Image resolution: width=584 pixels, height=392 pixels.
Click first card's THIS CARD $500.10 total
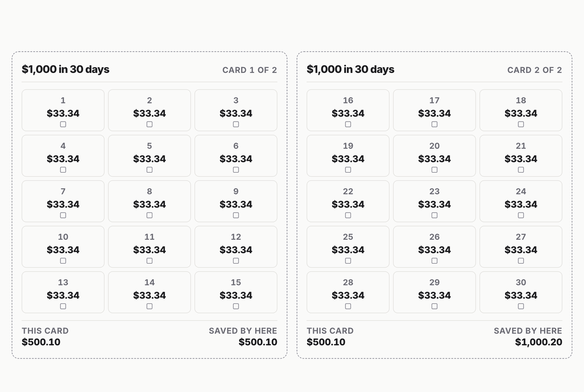pos(45,337)
